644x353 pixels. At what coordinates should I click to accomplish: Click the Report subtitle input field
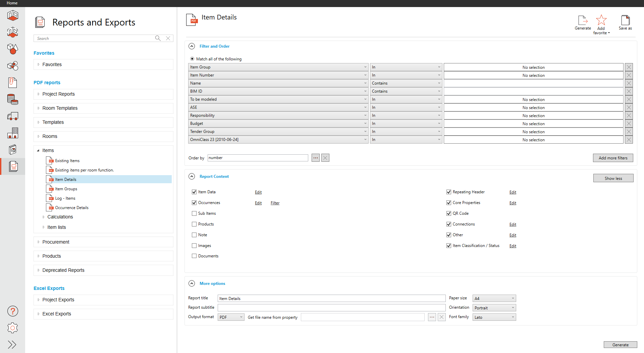pos(331,308)
